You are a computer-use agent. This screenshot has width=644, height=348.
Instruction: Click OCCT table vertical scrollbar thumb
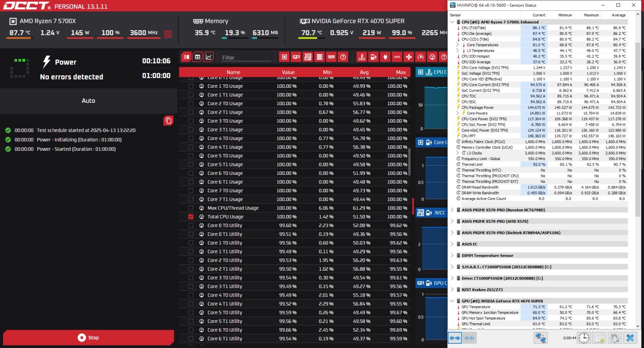(409, 162)
